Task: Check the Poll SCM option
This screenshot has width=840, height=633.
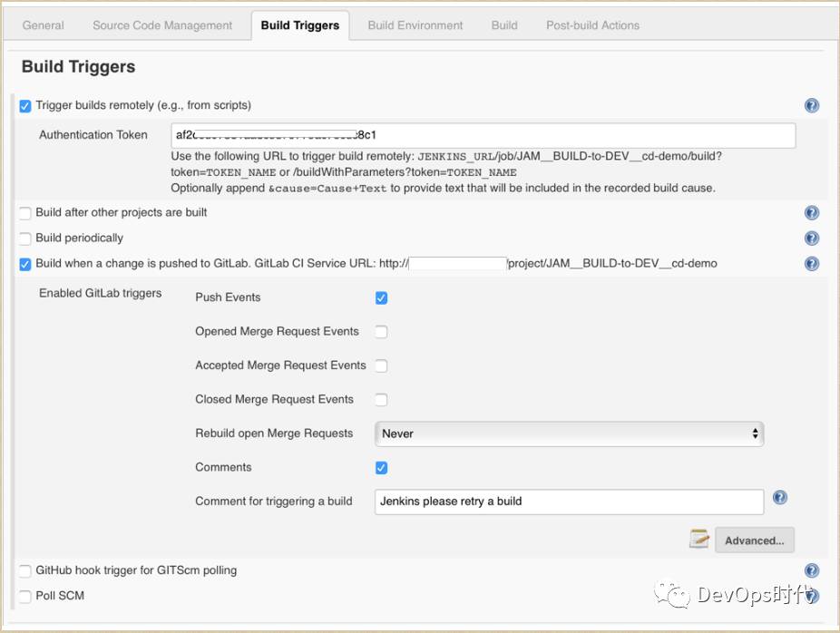Action: pyautogui.click(x=25, y=597)
